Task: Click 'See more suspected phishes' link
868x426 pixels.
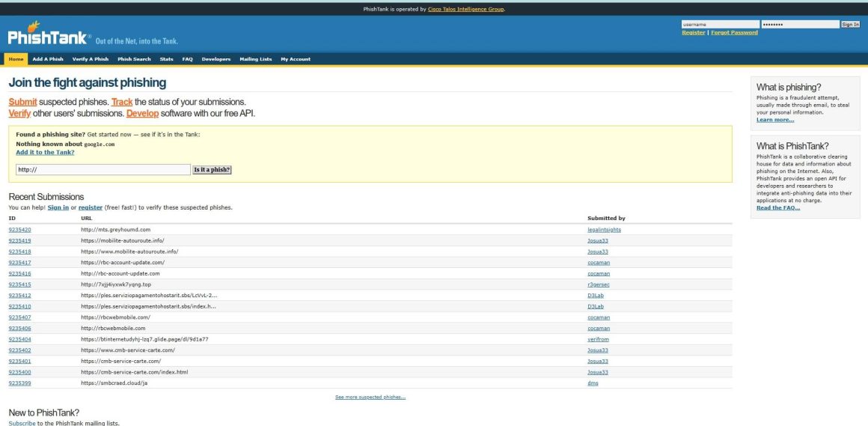Action: (x=370, y=397)
